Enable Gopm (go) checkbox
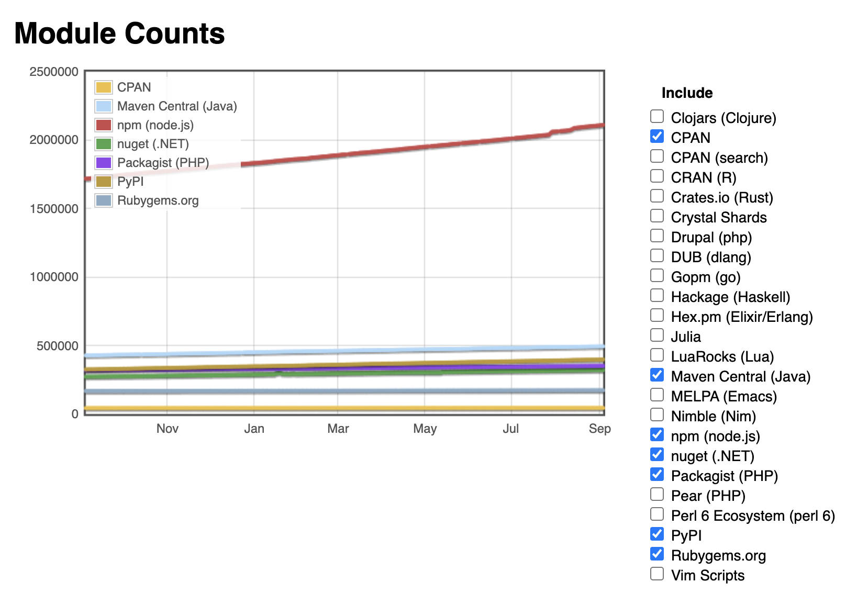This screenshot has height=605, width=868. pos(657,275)
